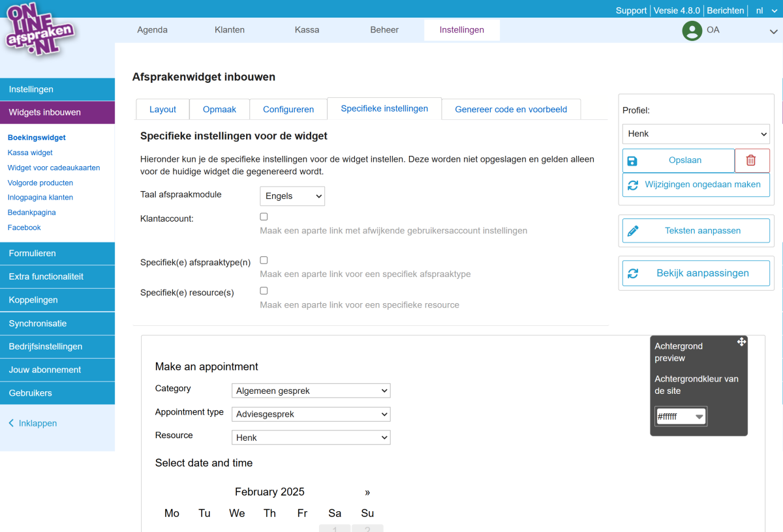This screenshot has width=783, height=532.
Task: Expand the Appointment type dropdown
Action: [311, 414]
